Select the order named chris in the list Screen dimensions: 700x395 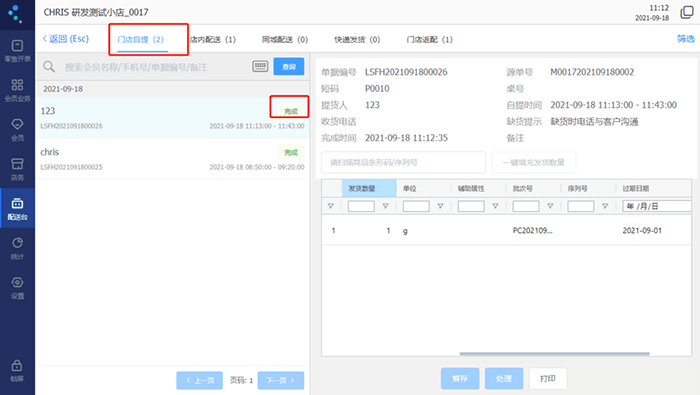coord(172,159)
